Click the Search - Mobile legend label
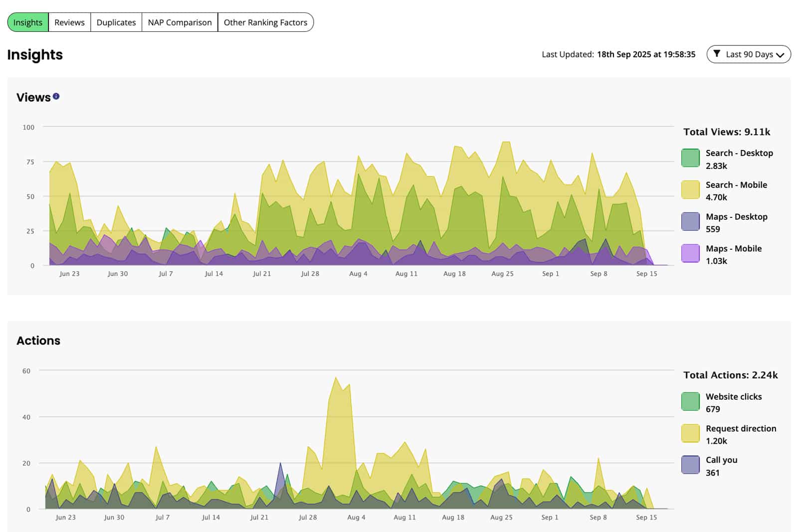 (x=736, y=185)
